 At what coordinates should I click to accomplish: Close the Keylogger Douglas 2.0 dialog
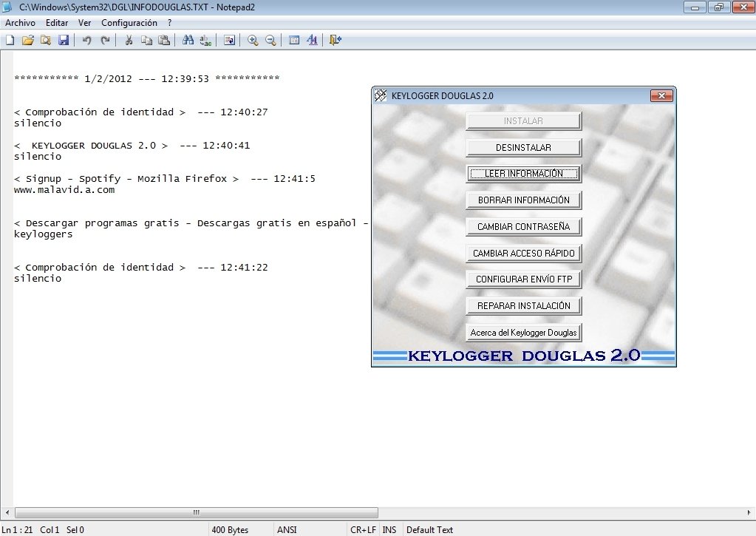tap(661, 95)
